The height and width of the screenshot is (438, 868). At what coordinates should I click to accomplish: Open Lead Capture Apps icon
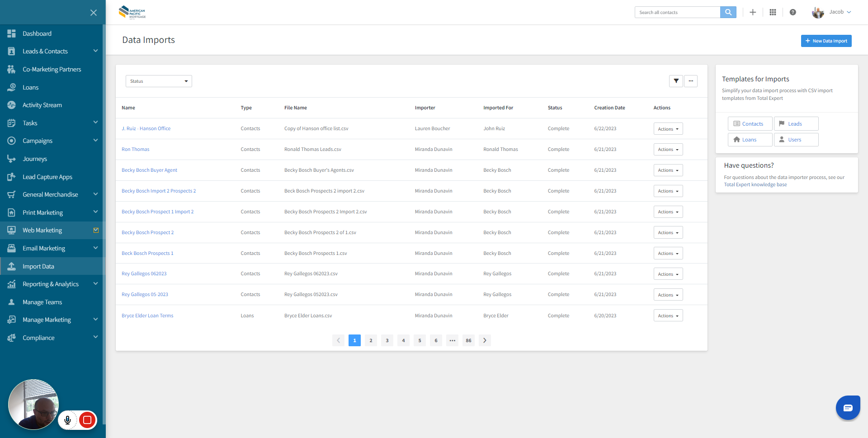tap(11, 177)
